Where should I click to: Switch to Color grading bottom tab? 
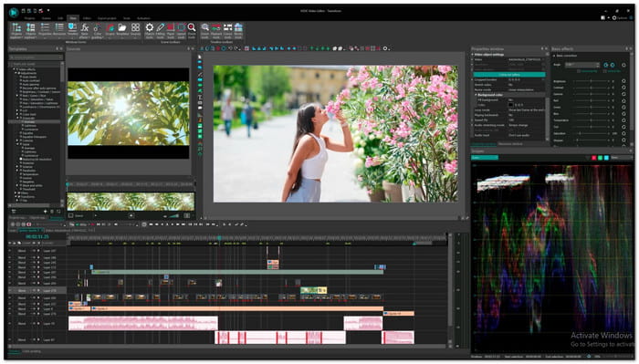click(x=31, y=351)
